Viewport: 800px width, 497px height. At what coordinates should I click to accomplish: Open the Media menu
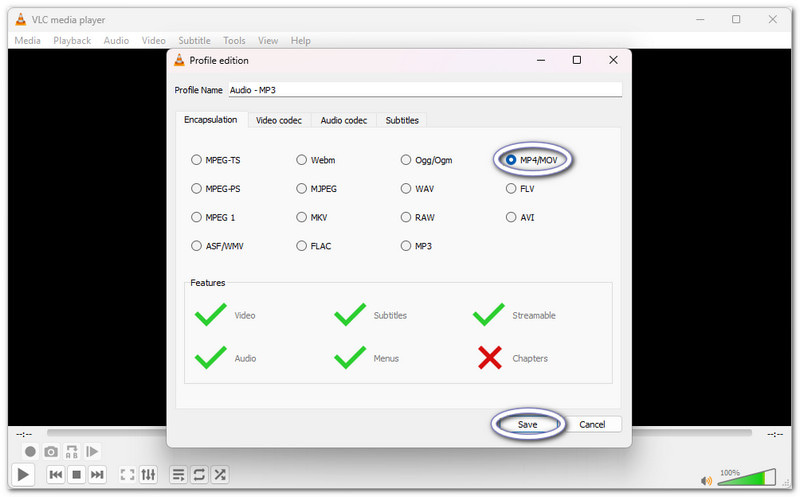[28, 40]
